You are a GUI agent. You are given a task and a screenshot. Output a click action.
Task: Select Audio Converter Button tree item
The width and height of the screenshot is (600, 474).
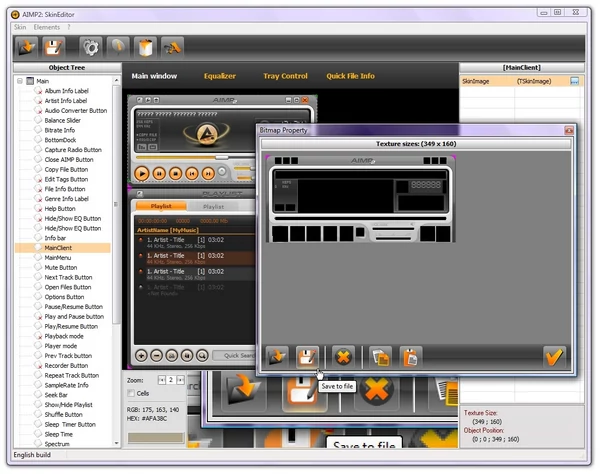(x=76, y=111)
